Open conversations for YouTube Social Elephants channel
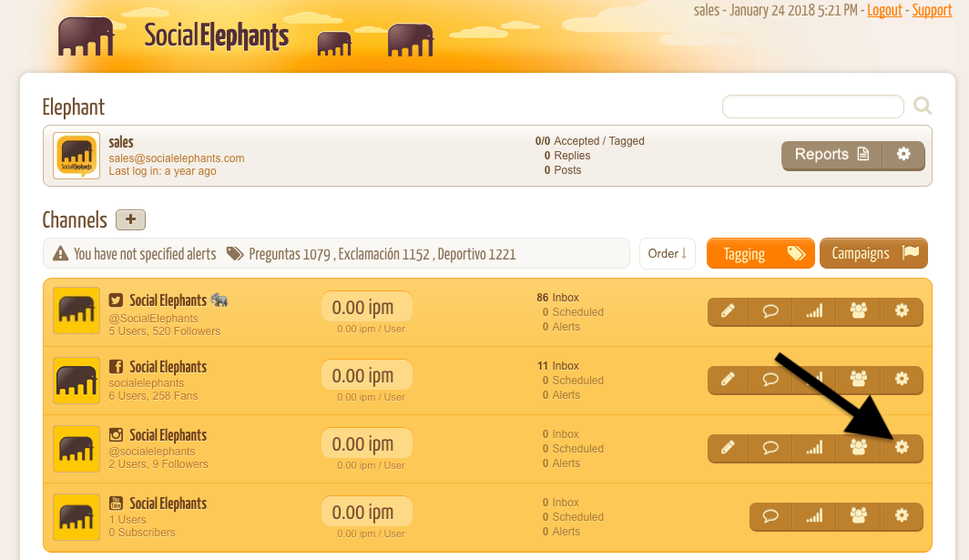 (x=770, y=516)
